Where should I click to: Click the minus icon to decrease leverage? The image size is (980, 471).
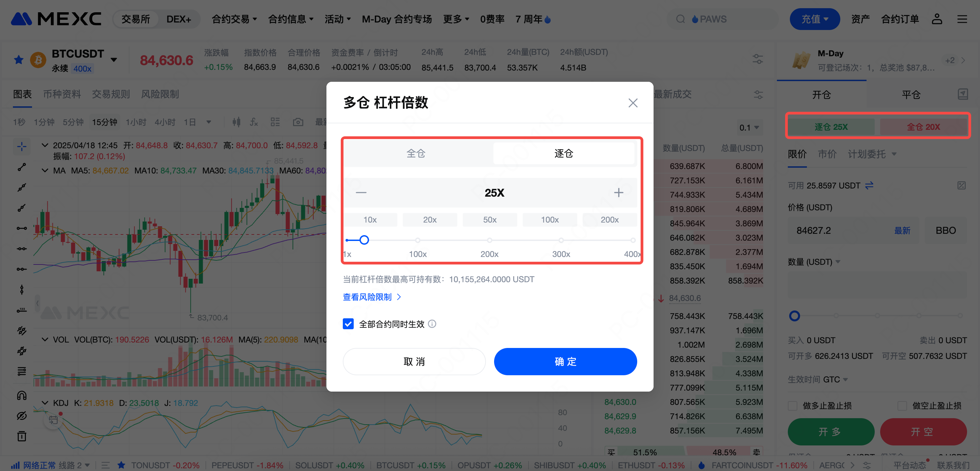(x=361, y=193)
